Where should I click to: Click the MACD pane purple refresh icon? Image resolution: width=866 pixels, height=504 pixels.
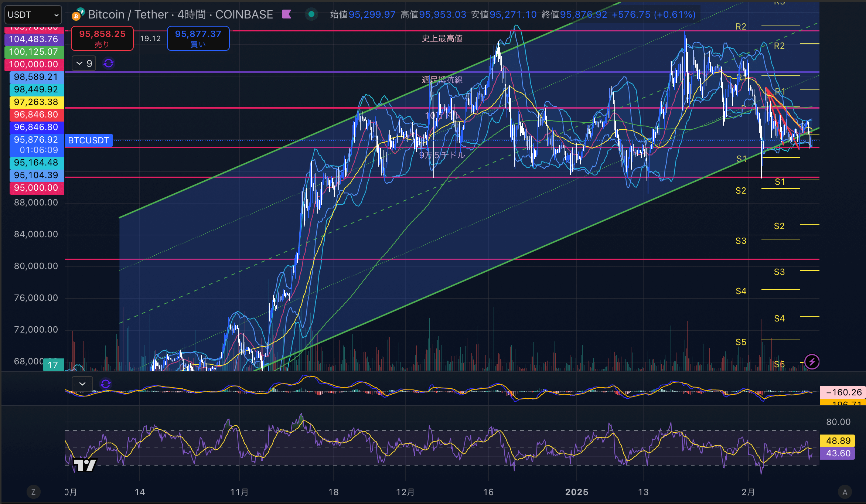tap(106, 384)
